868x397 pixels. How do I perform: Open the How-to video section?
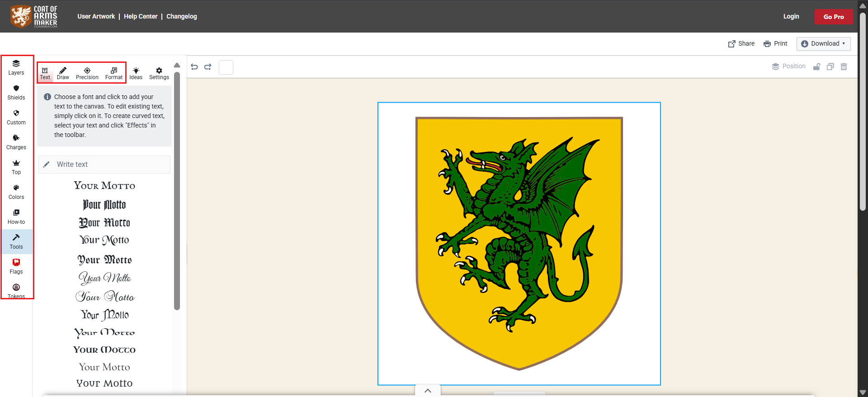16,217
